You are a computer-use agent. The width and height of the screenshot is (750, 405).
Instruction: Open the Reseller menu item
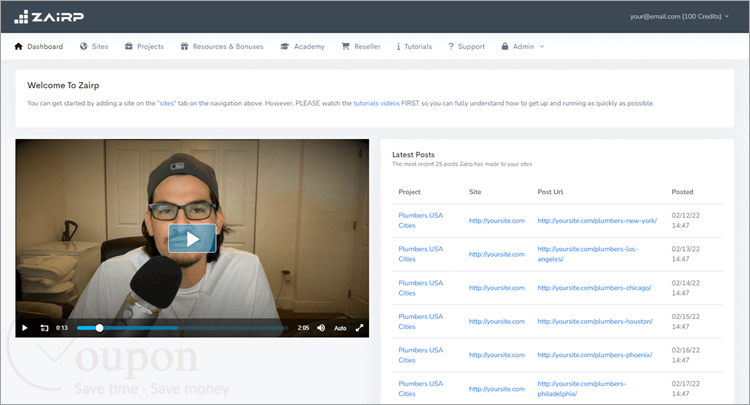pos(361,46)
